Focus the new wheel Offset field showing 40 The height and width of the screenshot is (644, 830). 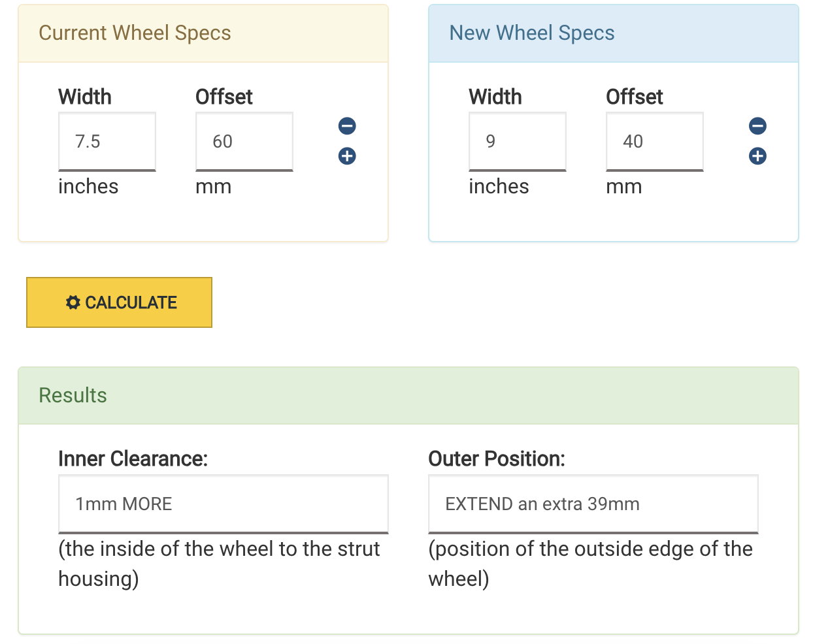pos(655,142)
